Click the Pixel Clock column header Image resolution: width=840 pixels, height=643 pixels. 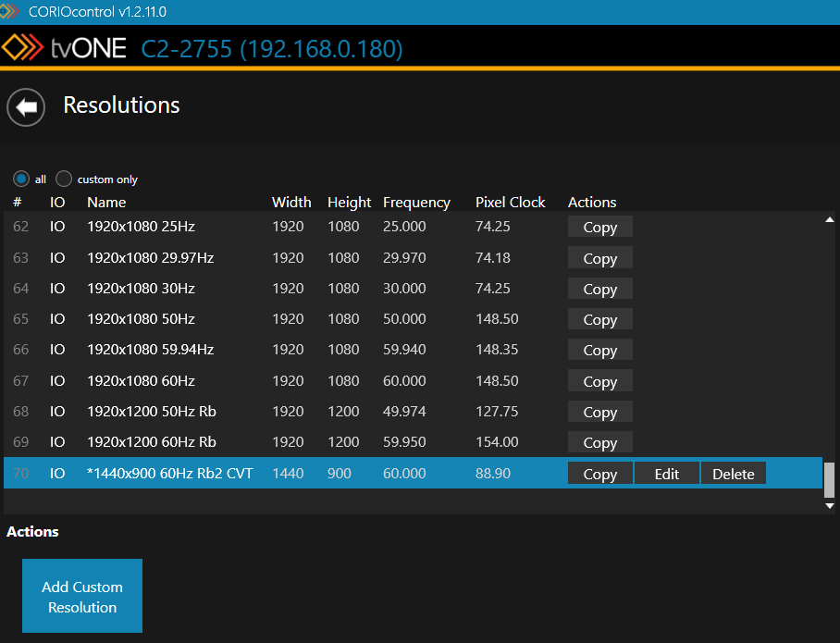point(510,203)
